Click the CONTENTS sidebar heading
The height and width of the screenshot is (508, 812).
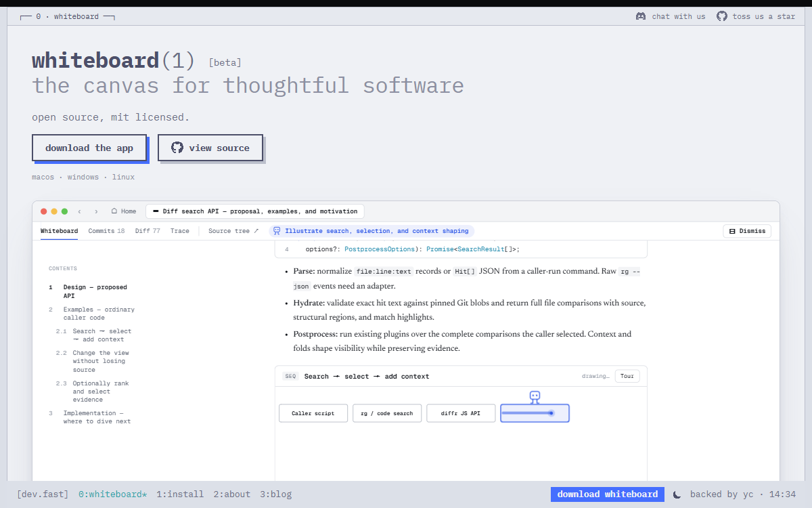tap(63, 269)
